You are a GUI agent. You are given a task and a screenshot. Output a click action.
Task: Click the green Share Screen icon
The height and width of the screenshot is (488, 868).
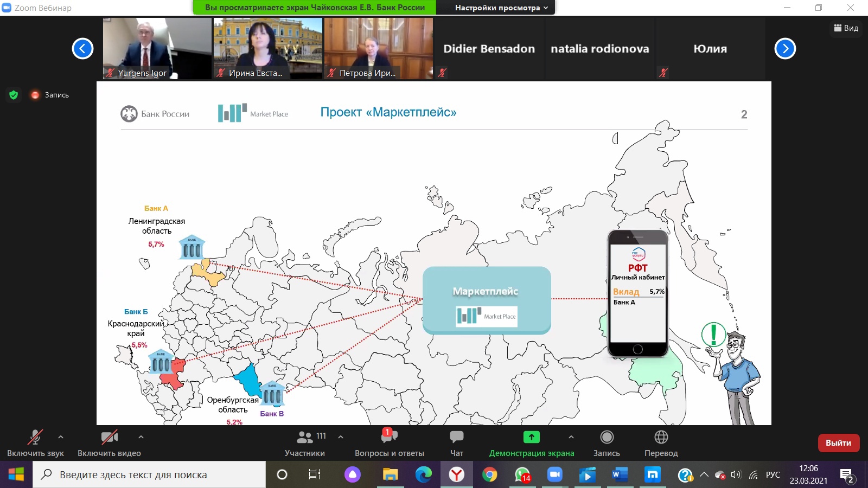tap(531, 437)
